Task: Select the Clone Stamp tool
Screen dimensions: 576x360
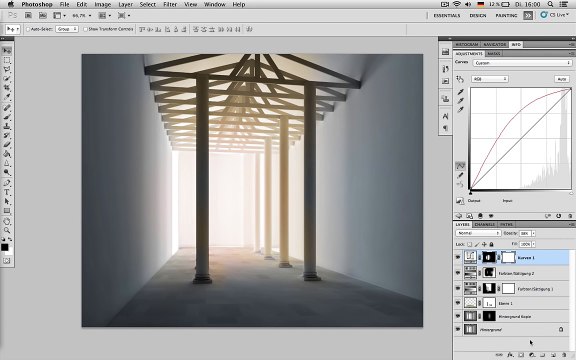Action: click(x=7, y=126)
